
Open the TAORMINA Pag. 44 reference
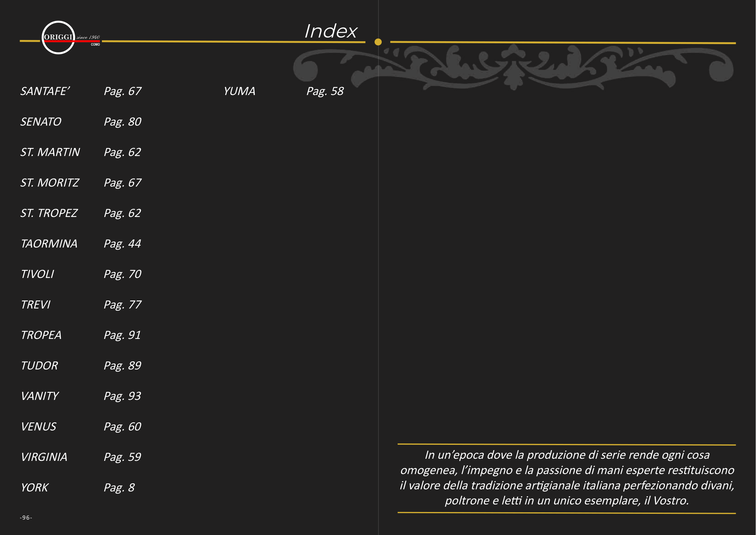[x=122, y=244]
